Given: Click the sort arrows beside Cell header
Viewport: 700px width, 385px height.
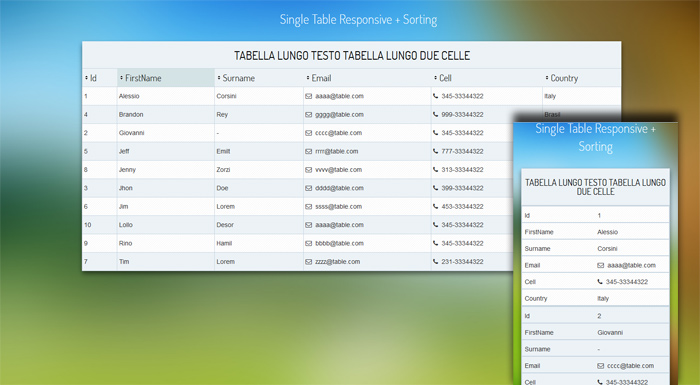Looking at the screenshot, I should point(435,78).
